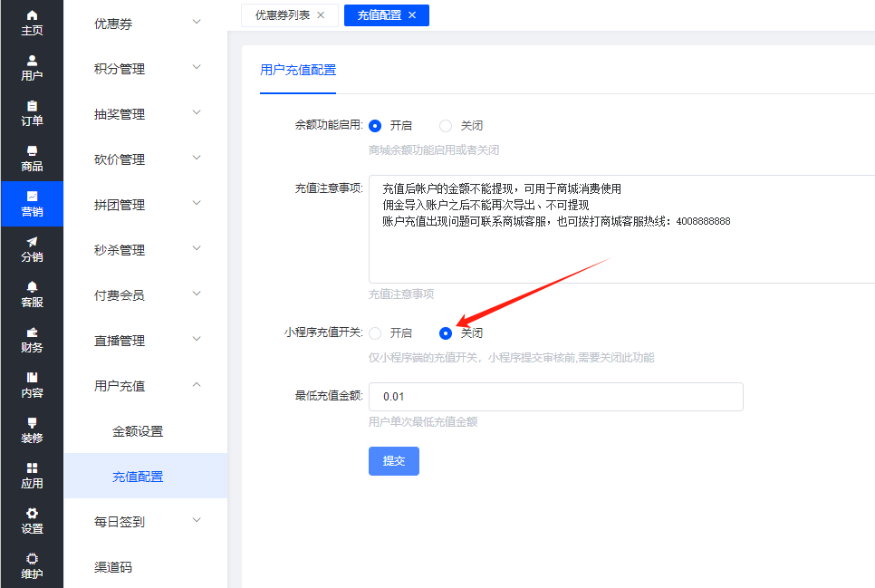This screenshot has height=588, width=875.
Task: Click the 付费会员 menu label
Action: coord(120,294)
